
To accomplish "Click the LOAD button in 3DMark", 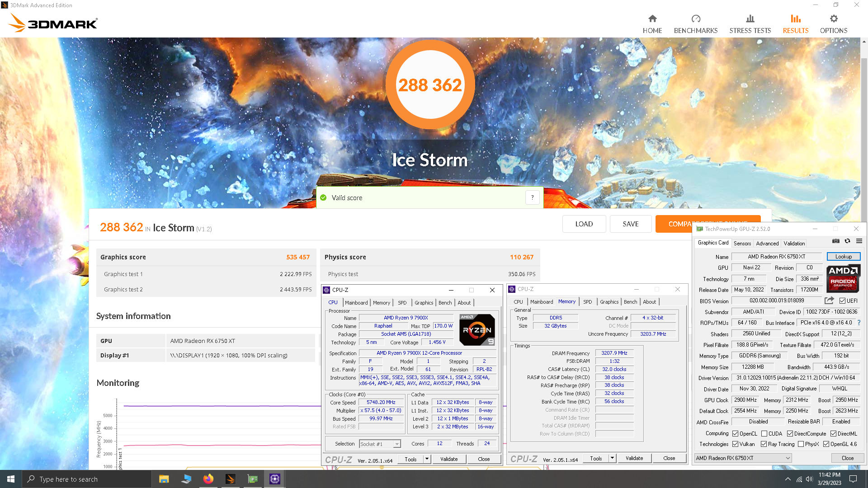I will 584,224.
